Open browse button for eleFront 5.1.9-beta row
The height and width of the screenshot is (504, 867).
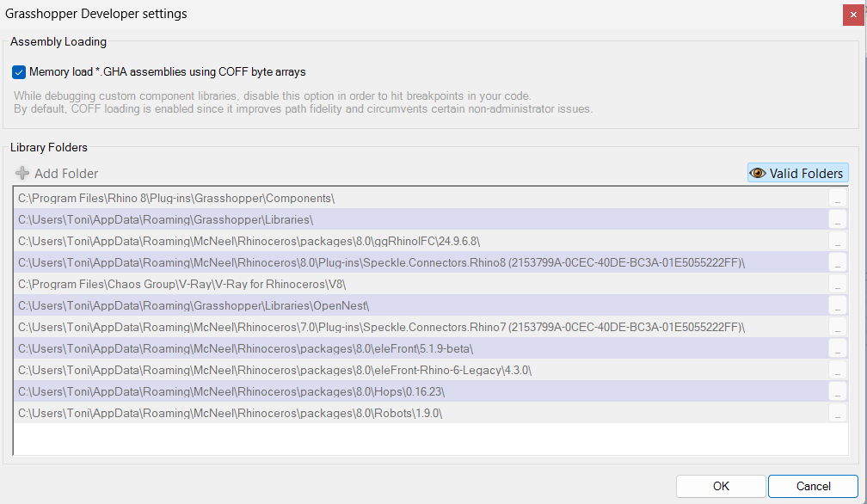point(838,348)
